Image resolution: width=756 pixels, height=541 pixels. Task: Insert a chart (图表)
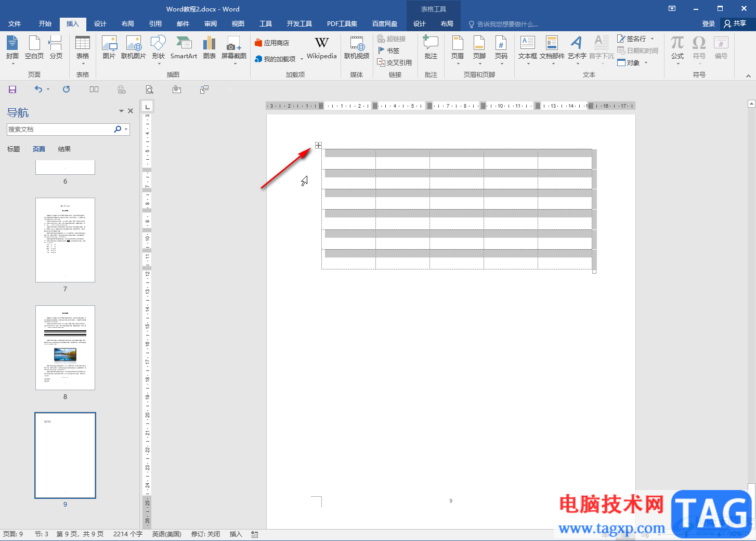[x=210, y=48]
